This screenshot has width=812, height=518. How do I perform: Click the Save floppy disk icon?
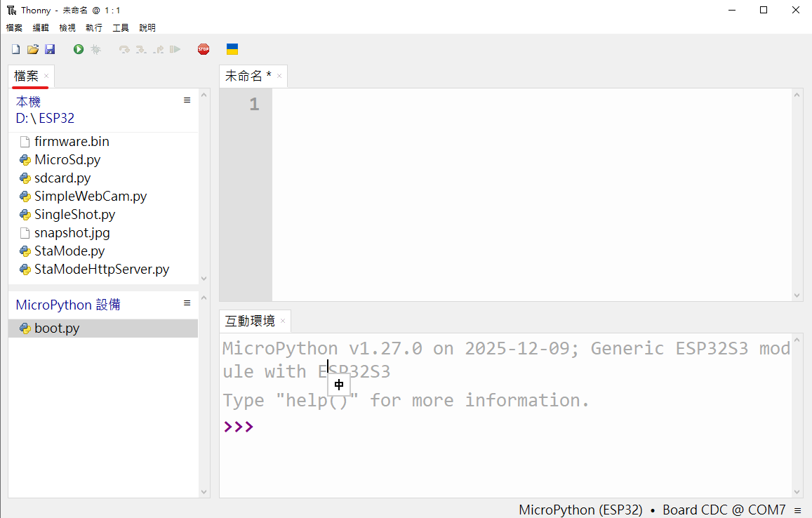[50, 49]
